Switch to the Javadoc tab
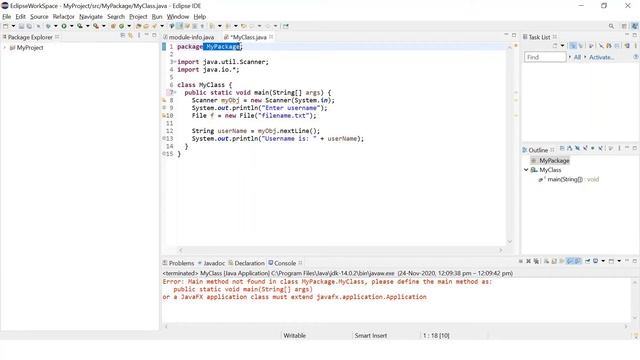 point(211,263)
